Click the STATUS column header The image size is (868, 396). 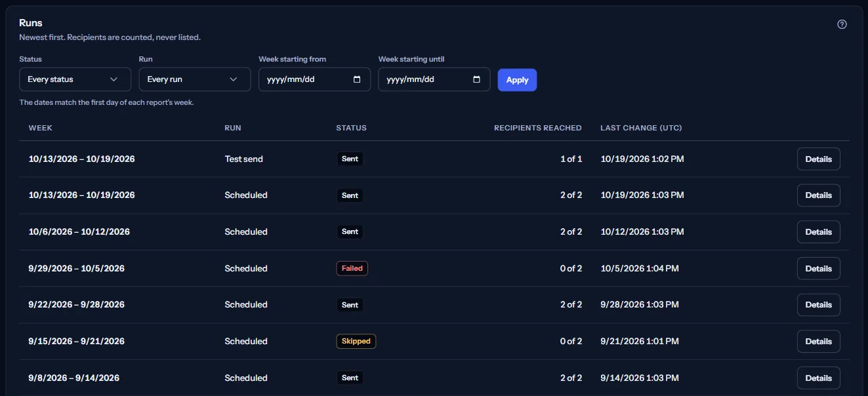pos(352,128)
